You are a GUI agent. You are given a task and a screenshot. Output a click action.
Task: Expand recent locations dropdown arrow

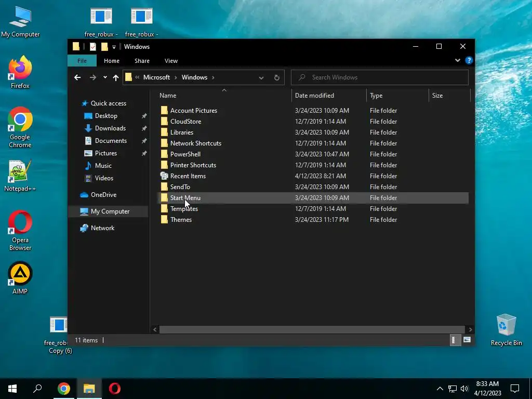(x=105, y=77)
